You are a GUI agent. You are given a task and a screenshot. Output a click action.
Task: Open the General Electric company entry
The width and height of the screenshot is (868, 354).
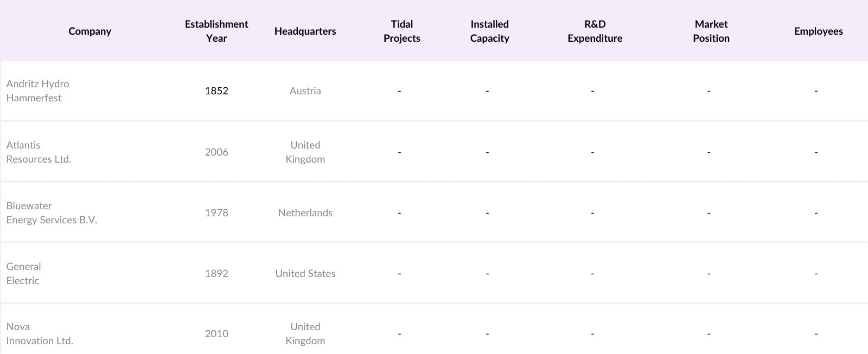tap(23, 274)
